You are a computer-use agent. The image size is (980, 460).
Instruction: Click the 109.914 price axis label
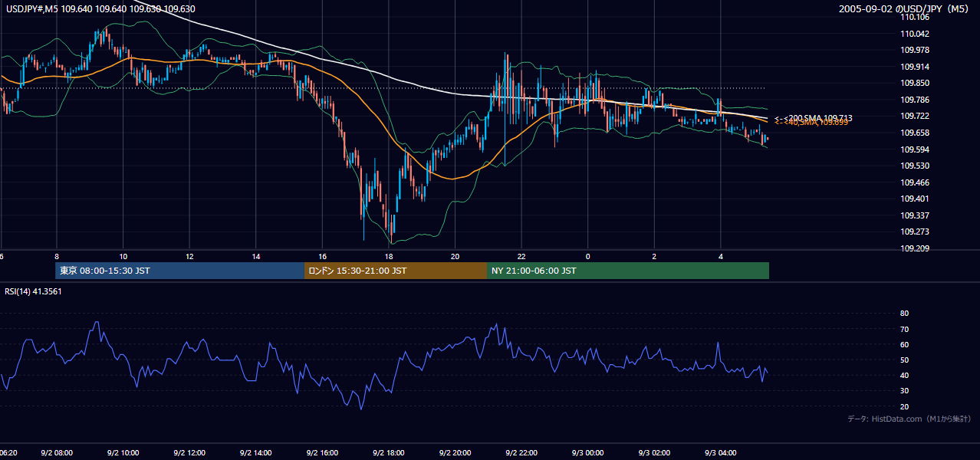916,67
